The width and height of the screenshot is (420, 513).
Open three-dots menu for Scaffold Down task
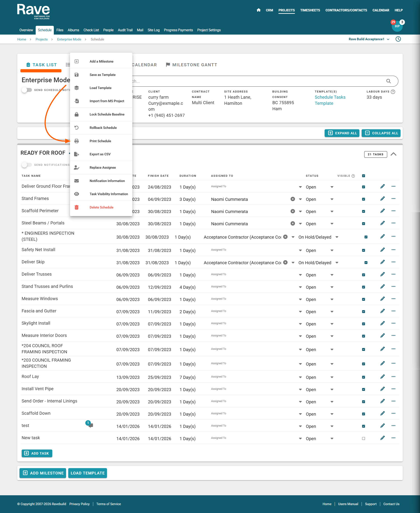(393, 413)
